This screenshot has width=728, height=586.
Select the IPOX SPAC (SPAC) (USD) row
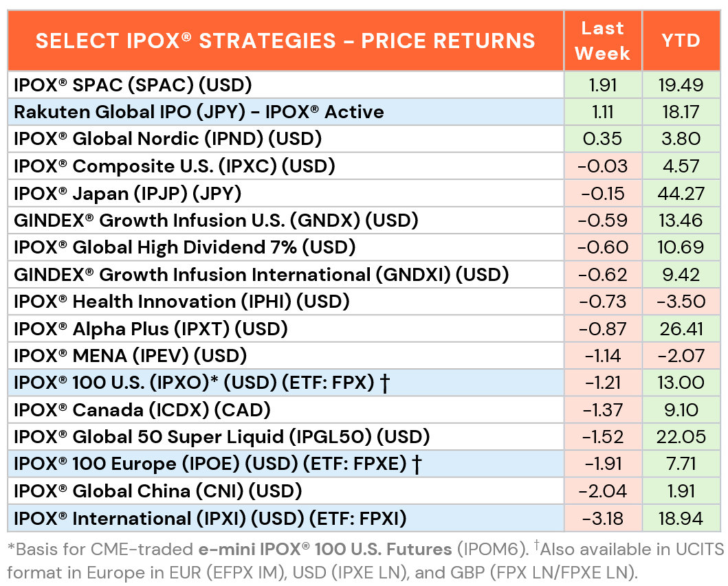pos(364,85)
